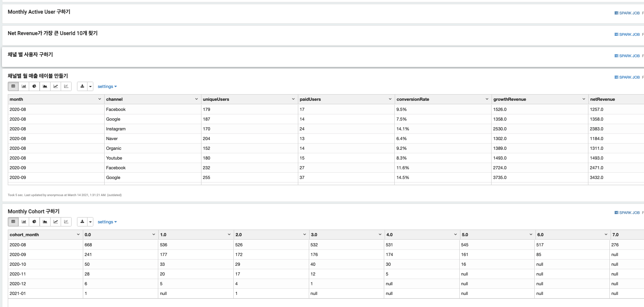Viewport: 644px width, 307px height.
Task: Select Naver cell in channel column
Action: tap(152, 139)
